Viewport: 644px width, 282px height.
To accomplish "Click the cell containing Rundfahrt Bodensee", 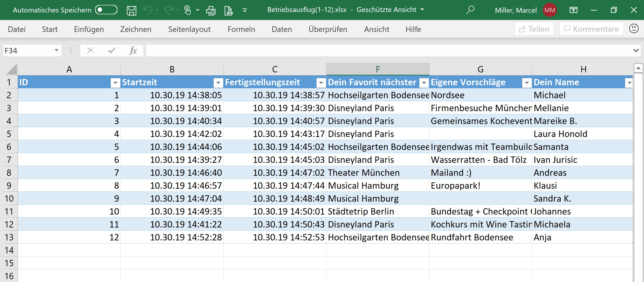I will click(480, 237).
